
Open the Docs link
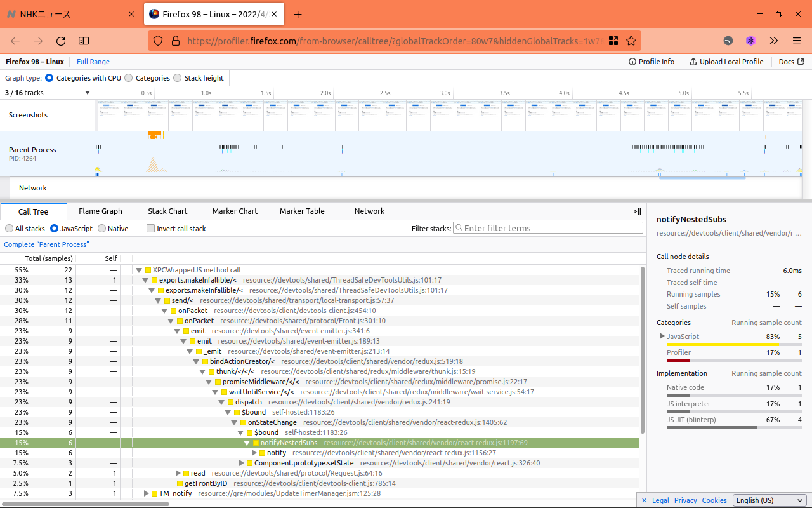point(791,62)
